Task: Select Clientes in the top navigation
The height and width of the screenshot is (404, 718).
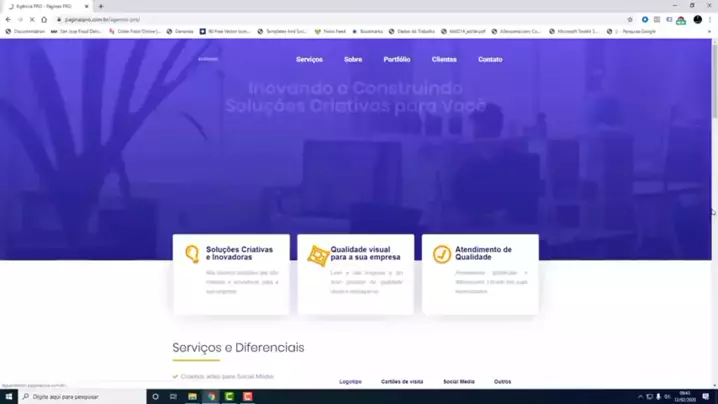Action: pos(444,59)
